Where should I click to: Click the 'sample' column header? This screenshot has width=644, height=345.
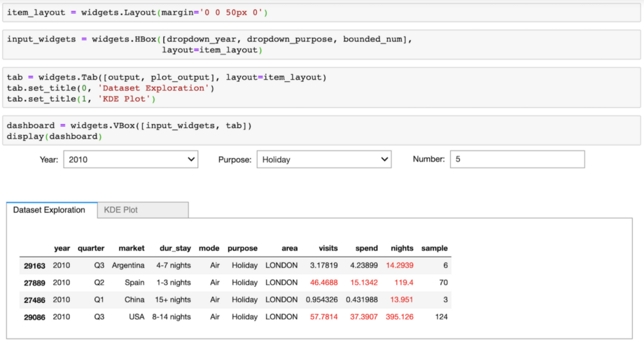[434, 248]
